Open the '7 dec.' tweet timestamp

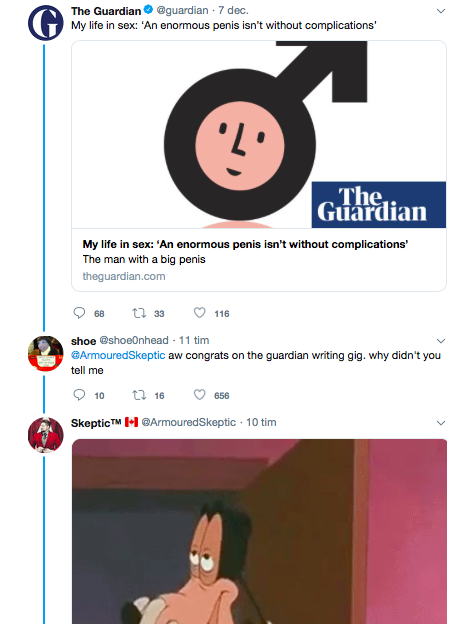point(233,10)
